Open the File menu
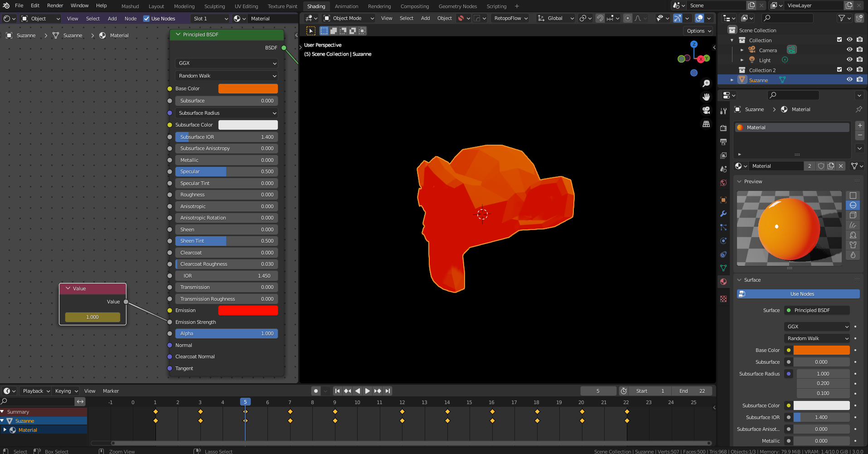The image size is (868, 454). [19, 5]
